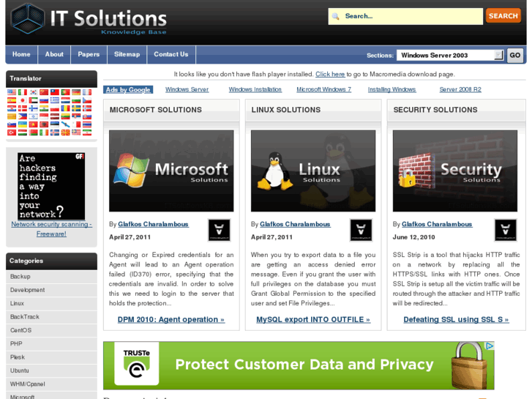Choose the Albania flag icon

click(x=44, y=124)
